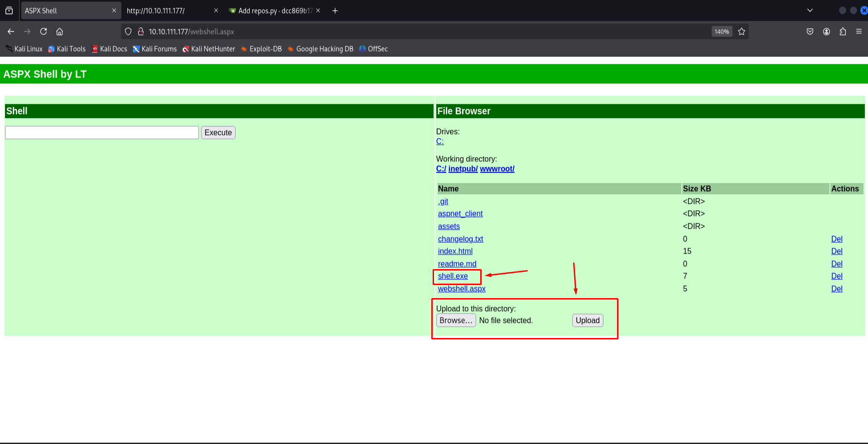Switch to the ASPX Shell tab

click(71, 10)
